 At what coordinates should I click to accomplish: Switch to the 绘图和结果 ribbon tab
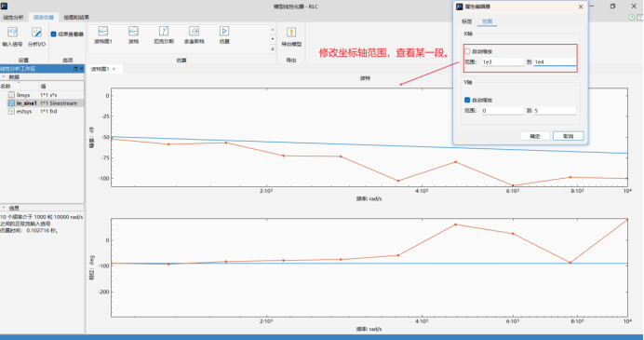(76, 18)
